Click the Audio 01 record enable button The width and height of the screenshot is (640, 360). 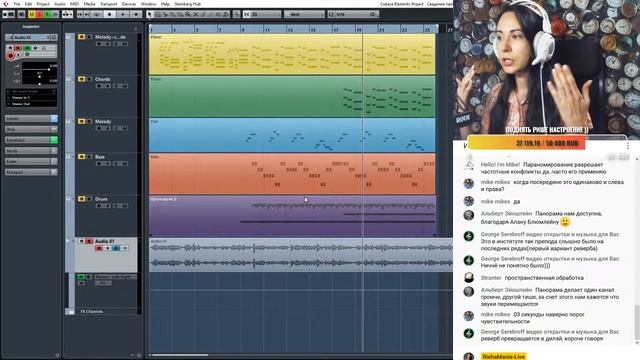99,248
